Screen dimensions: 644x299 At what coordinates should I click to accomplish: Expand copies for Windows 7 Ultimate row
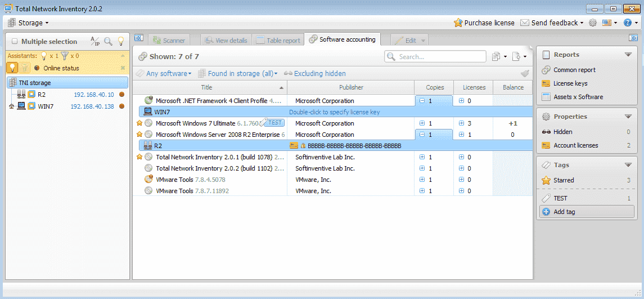pos(422,123)
